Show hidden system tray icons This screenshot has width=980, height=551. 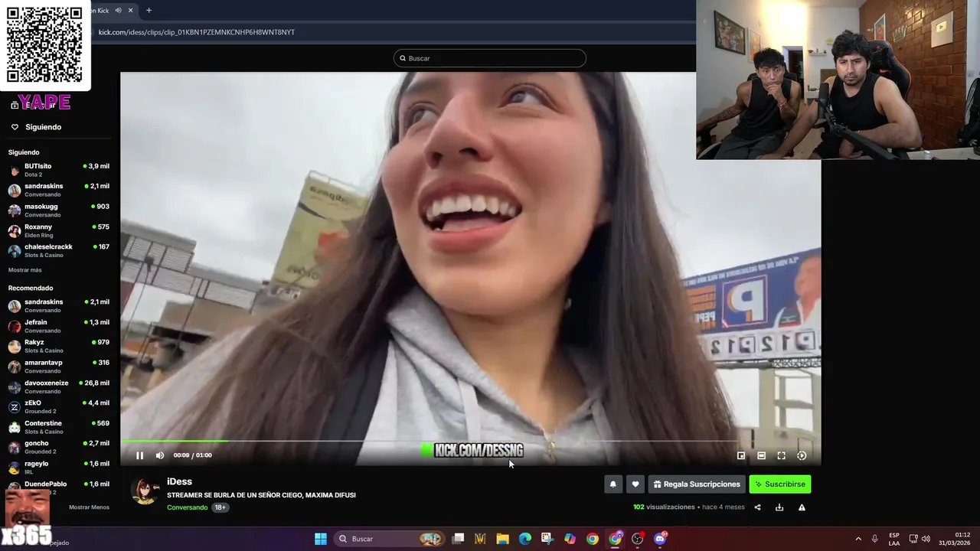tap(858, 539)
